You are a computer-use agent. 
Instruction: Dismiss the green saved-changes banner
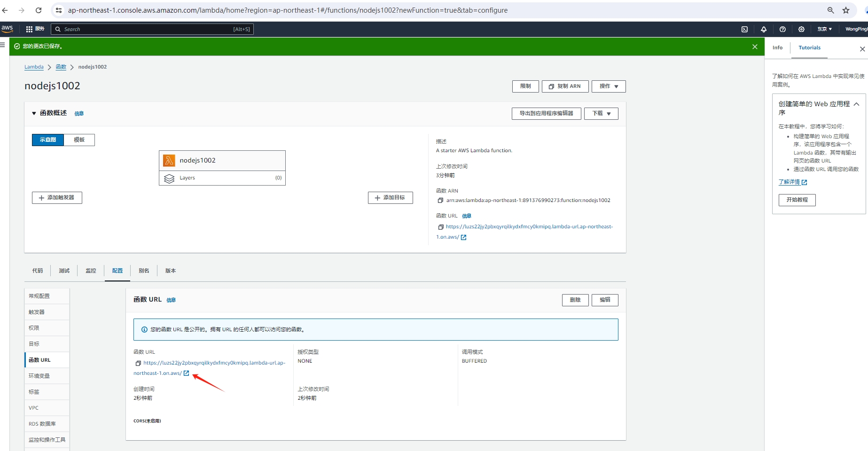click(755, 47)
